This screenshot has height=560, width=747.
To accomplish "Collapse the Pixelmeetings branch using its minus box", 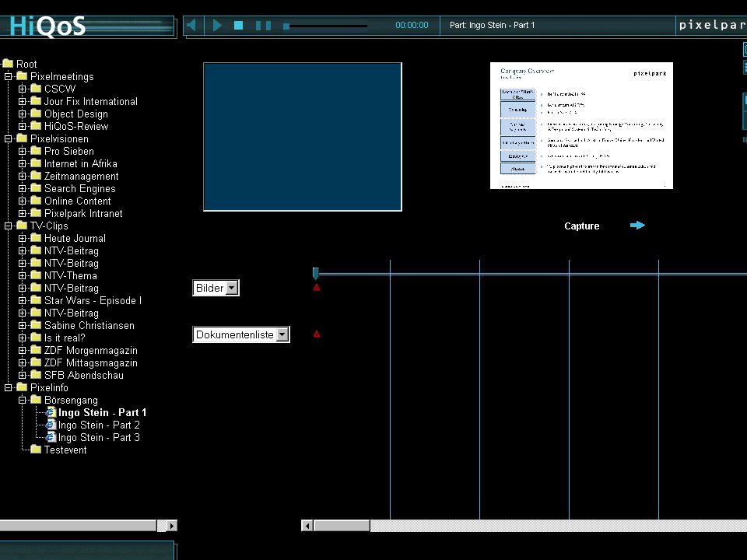I will pos(8,76).
